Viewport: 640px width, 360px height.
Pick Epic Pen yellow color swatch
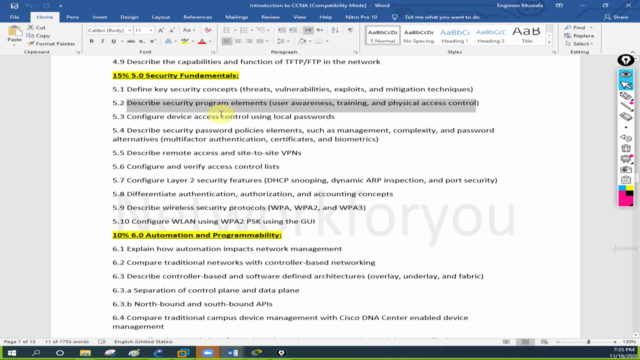629,188
